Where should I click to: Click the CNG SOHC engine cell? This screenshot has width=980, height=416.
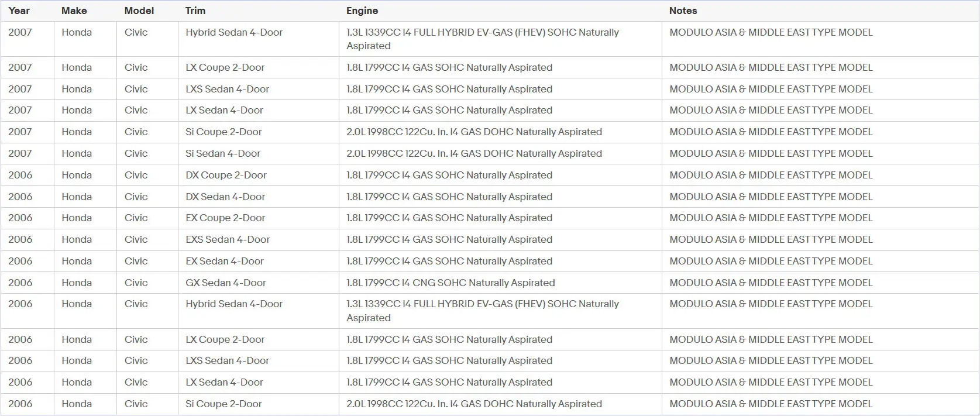[x=451, y=283]
